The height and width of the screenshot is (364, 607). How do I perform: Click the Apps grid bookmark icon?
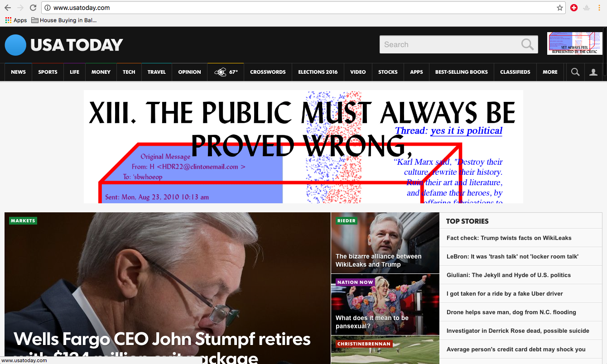8,20
